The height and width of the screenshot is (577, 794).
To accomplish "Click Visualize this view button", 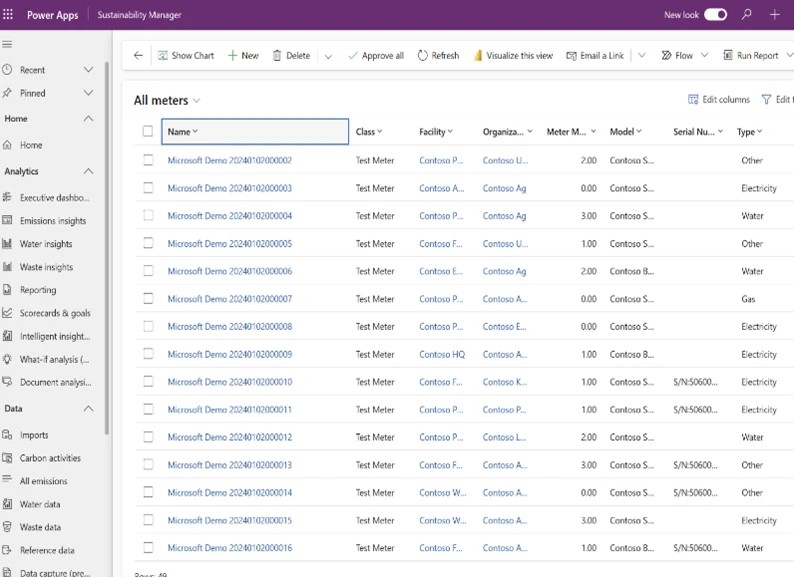I will [513, 56].
